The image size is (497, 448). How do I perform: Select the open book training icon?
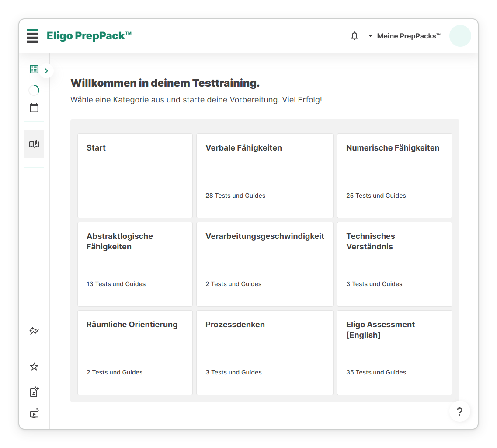(34, 144)
